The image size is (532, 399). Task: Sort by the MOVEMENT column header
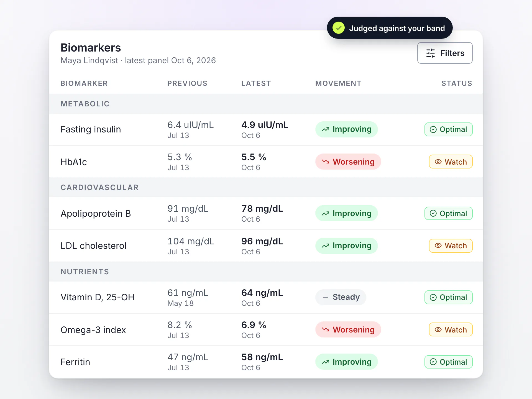[338, 83]
